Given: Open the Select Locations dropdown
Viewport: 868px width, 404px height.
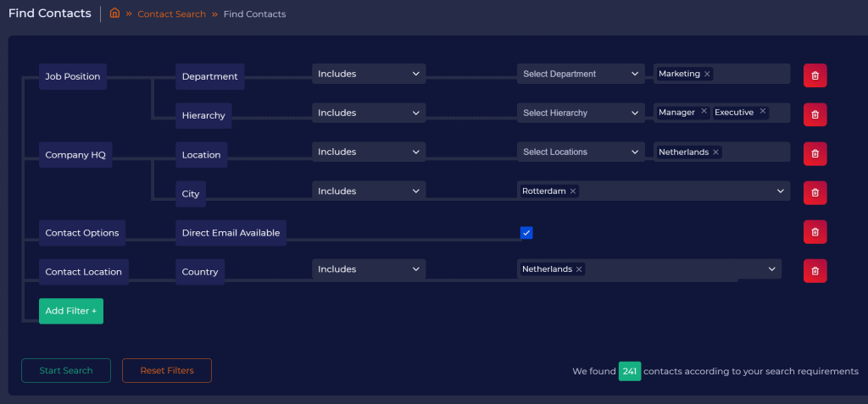Looking at the screenshot, I should 581,152.
